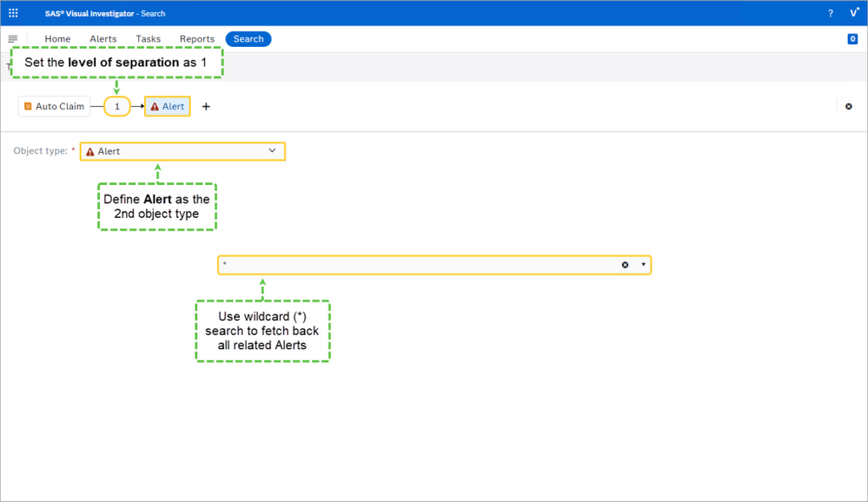Edit the level of separation value 1
This screenshot has width=868, height=502.
pyautogui.click(x=116, y=106)
